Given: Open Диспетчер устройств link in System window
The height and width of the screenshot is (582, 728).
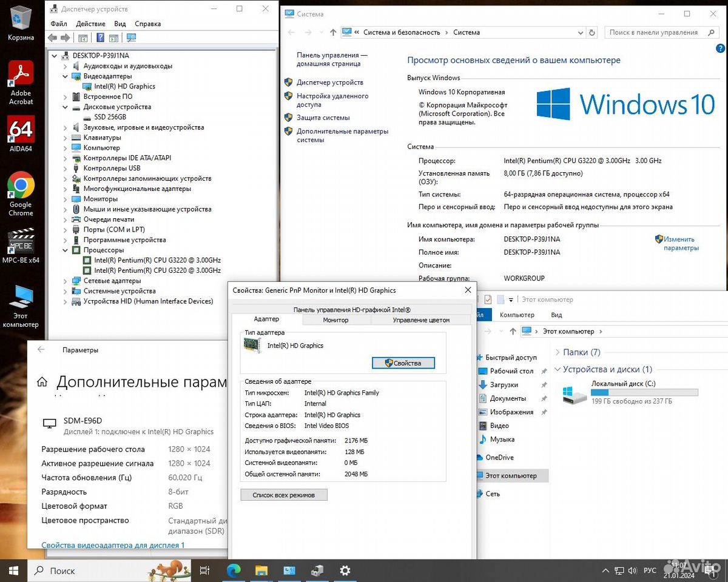Looking at the screenshot, I should 330,82.
